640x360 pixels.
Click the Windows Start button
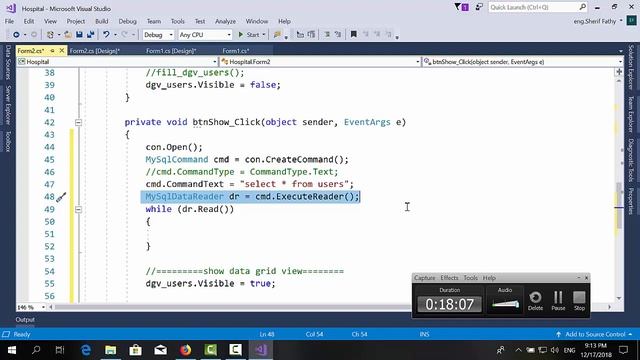pyautogui.click(x=11, y=350)
